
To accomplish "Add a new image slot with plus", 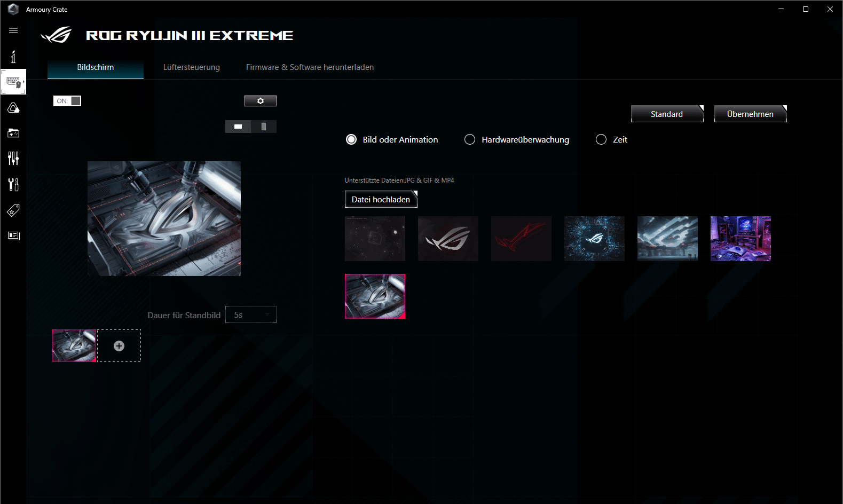I will click(x=119, y=346).
